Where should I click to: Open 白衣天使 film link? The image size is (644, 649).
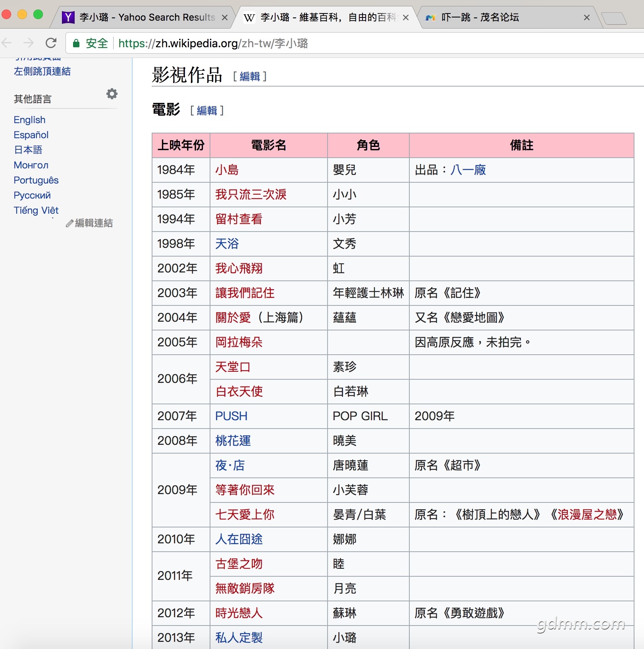[239, 392]
